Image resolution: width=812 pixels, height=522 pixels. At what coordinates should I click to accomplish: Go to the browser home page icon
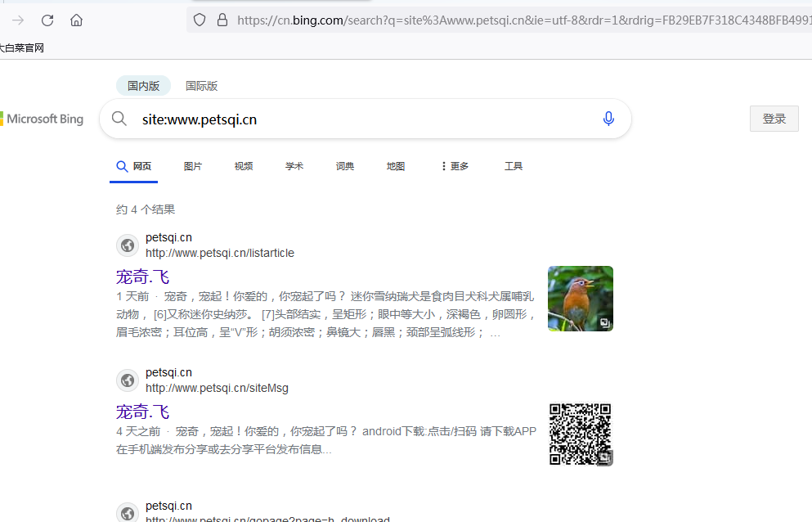76,20
